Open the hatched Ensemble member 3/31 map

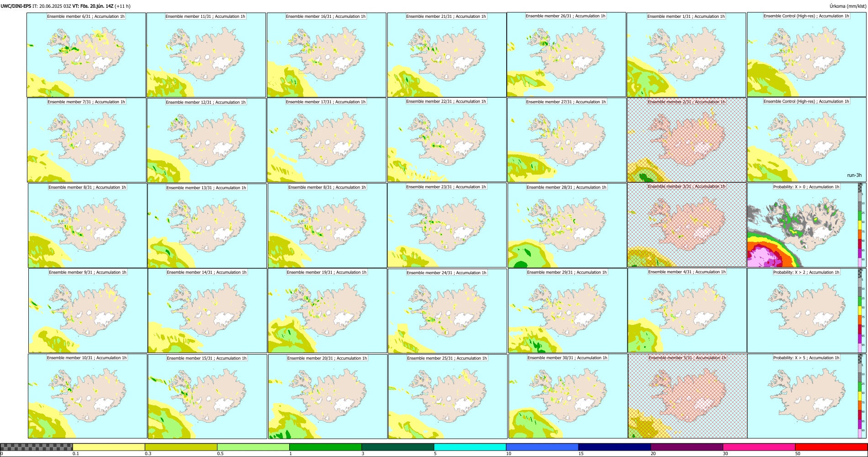point(687,225)
